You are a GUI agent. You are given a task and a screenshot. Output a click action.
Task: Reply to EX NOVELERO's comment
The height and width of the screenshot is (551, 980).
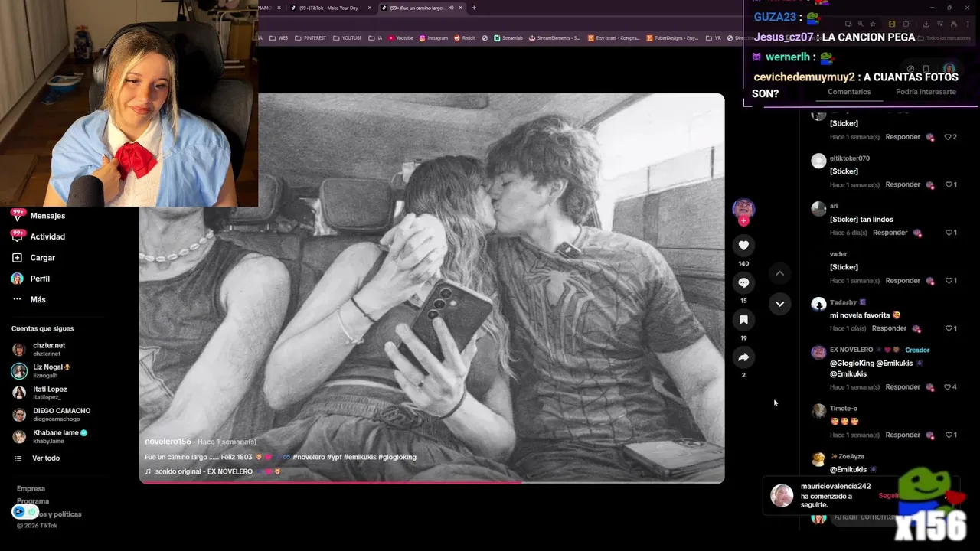903,387
